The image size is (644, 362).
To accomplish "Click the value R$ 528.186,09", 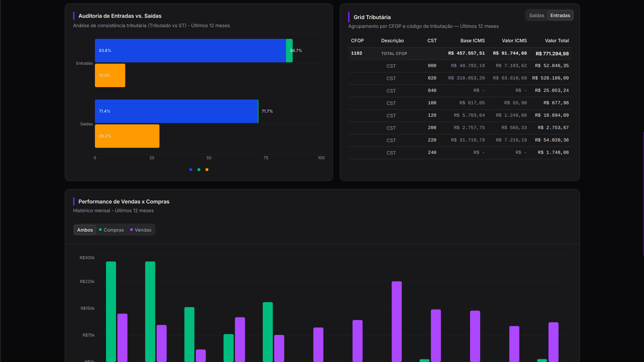I will click(550, 78).
